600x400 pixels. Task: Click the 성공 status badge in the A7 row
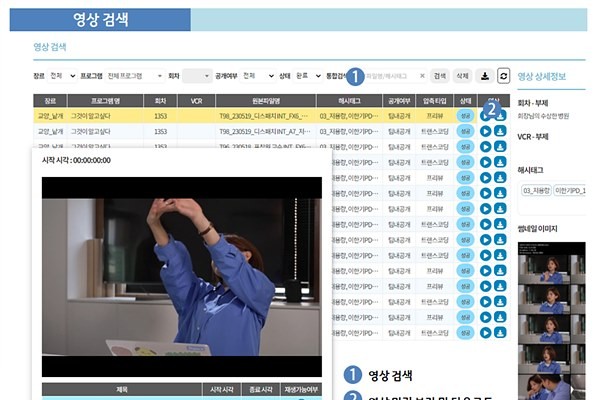(465, 131)
